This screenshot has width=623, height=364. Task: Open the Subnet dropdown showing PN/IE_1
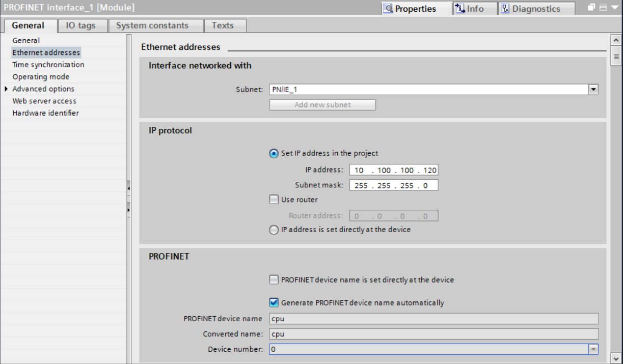coord(593,90)
